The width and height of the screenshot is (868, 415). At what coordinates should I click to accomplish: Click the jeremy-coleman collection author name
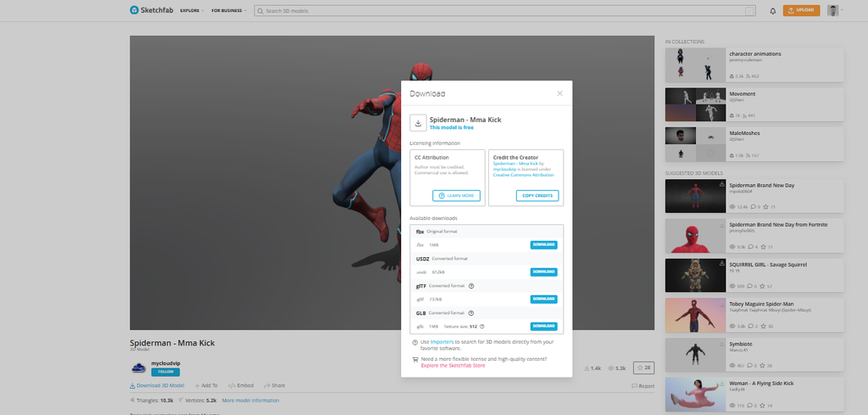point(746,60)
